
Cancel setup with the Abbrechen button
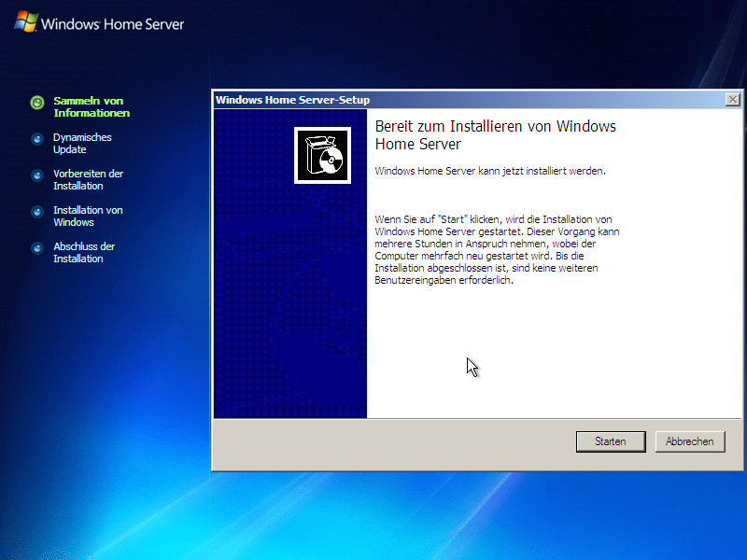click(690, 441)
